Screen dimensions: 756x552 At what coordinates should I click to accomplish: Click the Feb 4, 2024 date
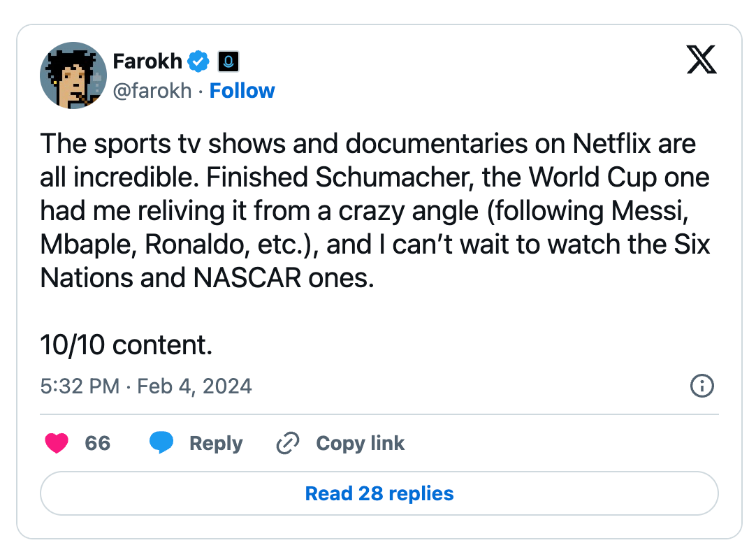(194, 386)
